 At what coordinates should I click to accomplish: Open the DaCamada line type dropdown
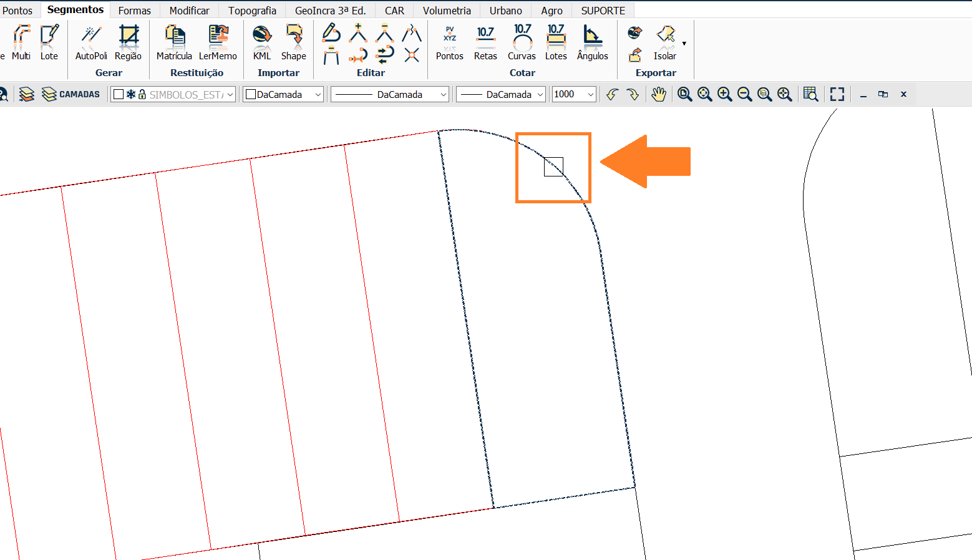[x=390, y=95]
